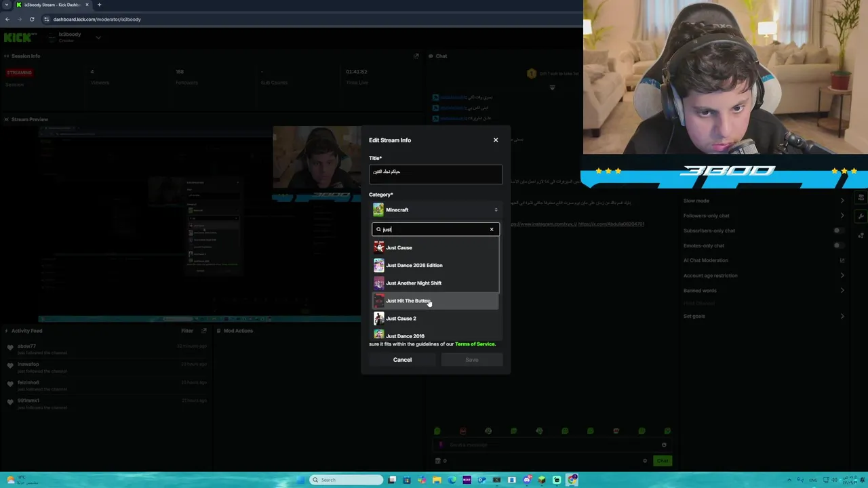Click the dots icon below the wrench

click(861, 235)
